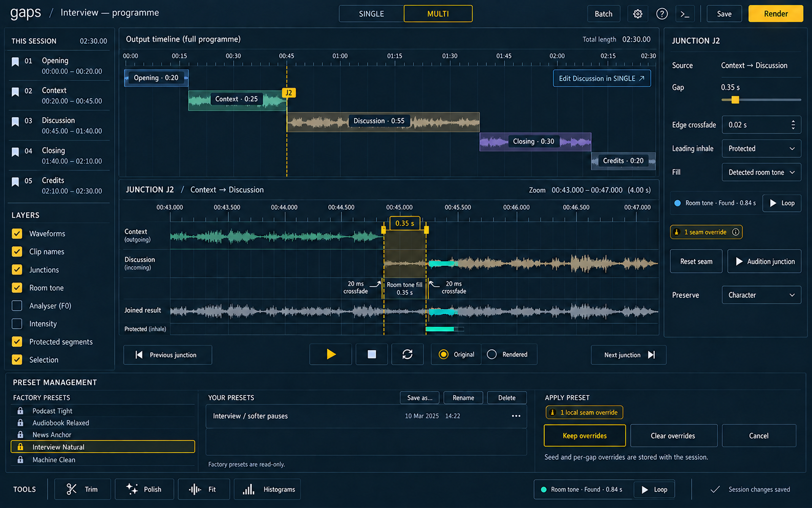Stop playback with the square icon
The width and height of the screenshot is (812, 508).
[372, 354]
